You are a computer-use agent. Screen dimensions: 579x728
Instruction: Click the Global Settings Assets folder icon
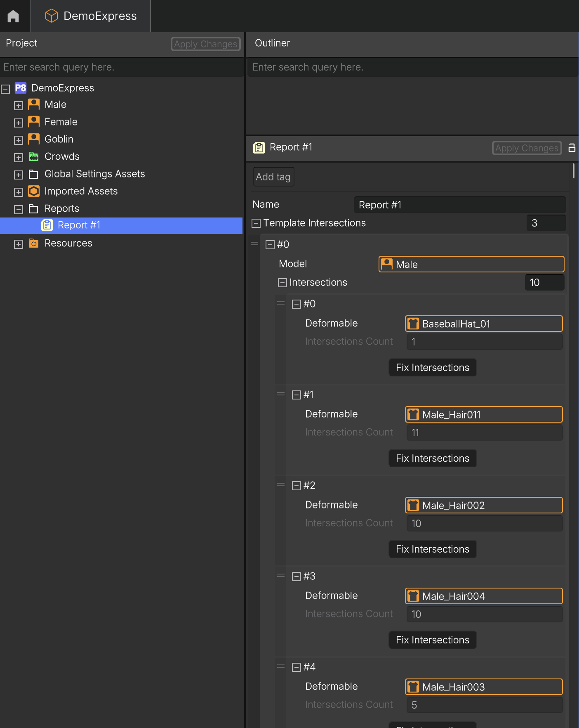(x=34, y=174)
